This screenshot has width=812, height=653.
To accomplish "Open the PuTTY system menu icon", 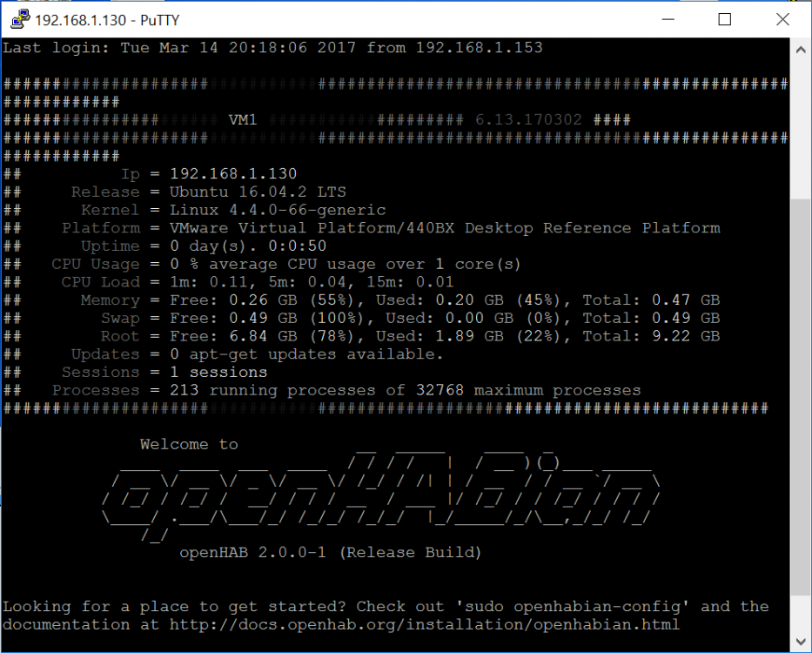I will click(x=20, y=18).
